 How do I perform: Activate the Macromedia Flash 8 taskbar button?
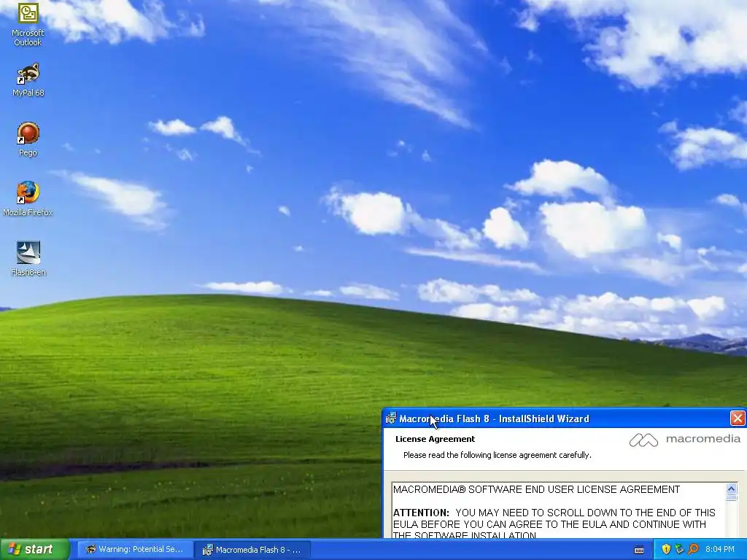pyautogui.click(x=253, y=550)
